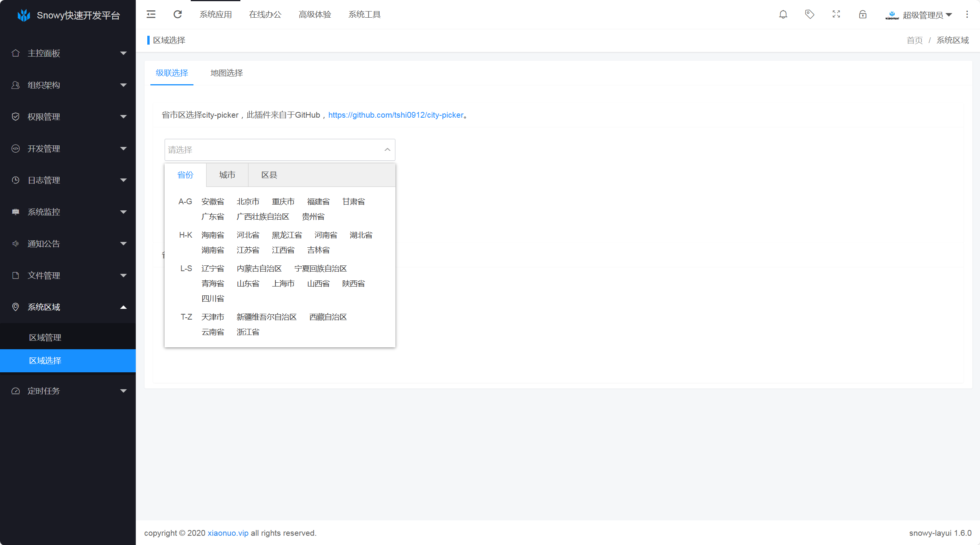Toggle fullscreen with the expand icon
Screen dimensions: 980x545
(836, 15)
